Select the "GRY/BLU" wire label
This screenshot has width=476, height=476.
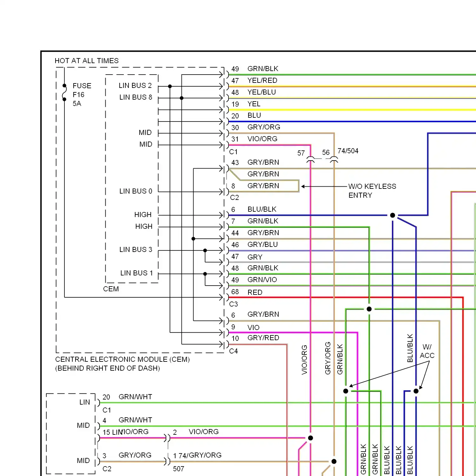(x=262, y=244)
